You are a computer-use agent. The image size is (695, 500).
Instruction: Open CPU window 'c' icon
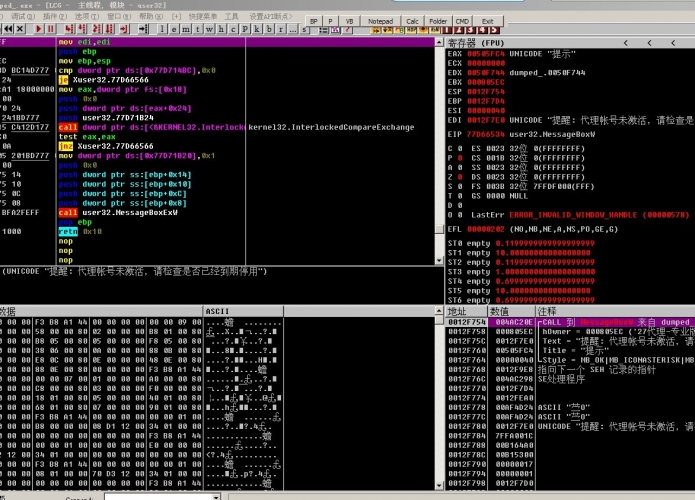pos(233,29)
